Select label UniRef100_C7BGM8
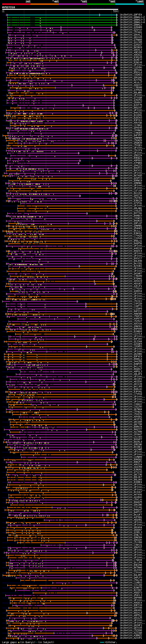The image size is (146, 644). [x=131, y=88]
